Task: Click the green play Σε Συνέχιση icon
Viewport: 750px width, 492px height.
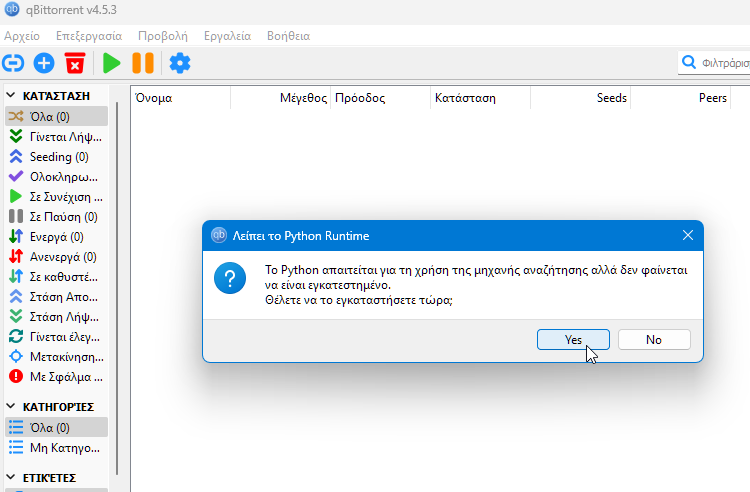Action: tap(16, 197)
